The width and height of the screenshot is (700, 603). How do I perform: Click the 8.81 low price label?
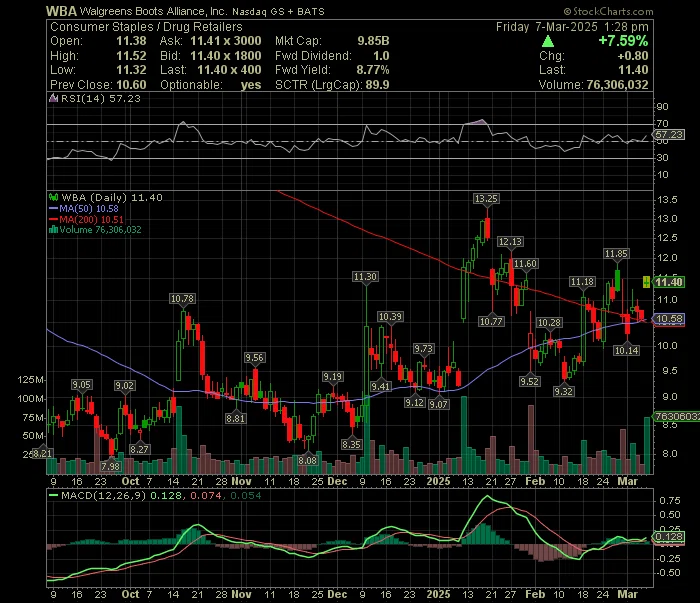[235, 419]
